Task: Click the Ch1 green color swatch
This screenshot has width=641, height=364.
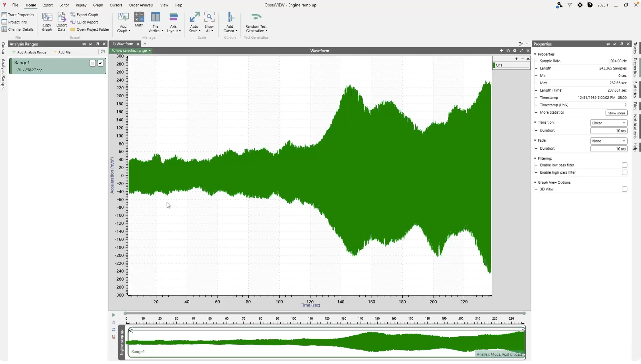Action: click(494, 65)
